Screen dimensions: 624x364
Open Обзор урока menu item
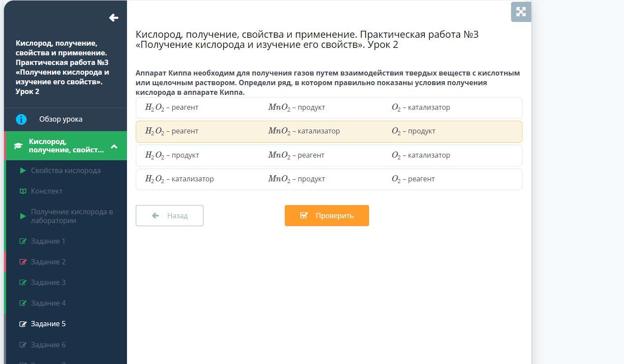[x=61, y=119]
